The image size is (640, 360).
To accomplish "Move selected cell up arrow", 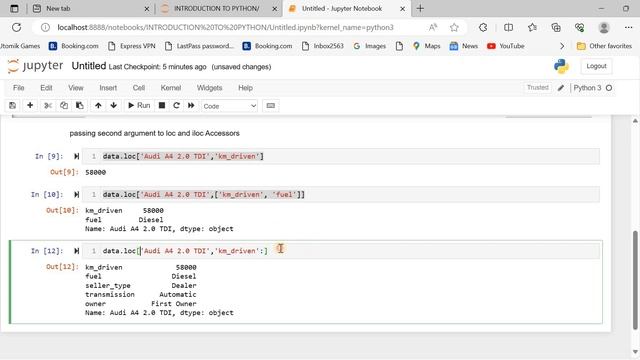I will (98, 106).
